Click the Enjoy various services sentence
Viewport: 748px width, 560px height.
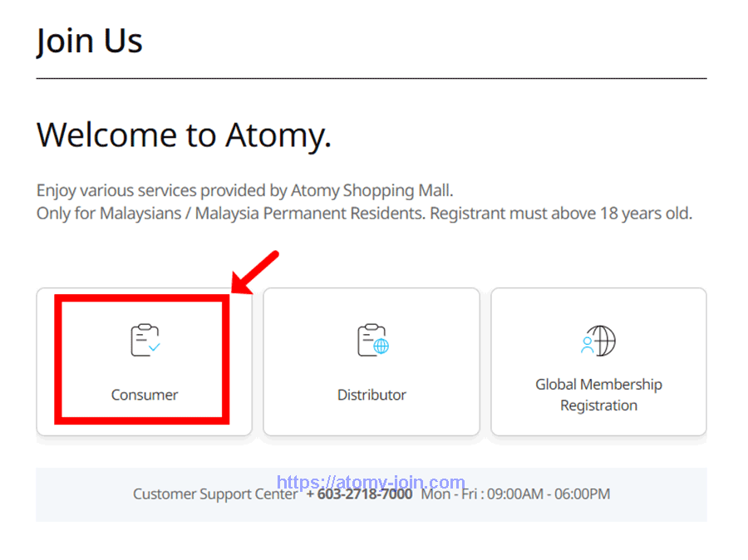pos(244,190)
